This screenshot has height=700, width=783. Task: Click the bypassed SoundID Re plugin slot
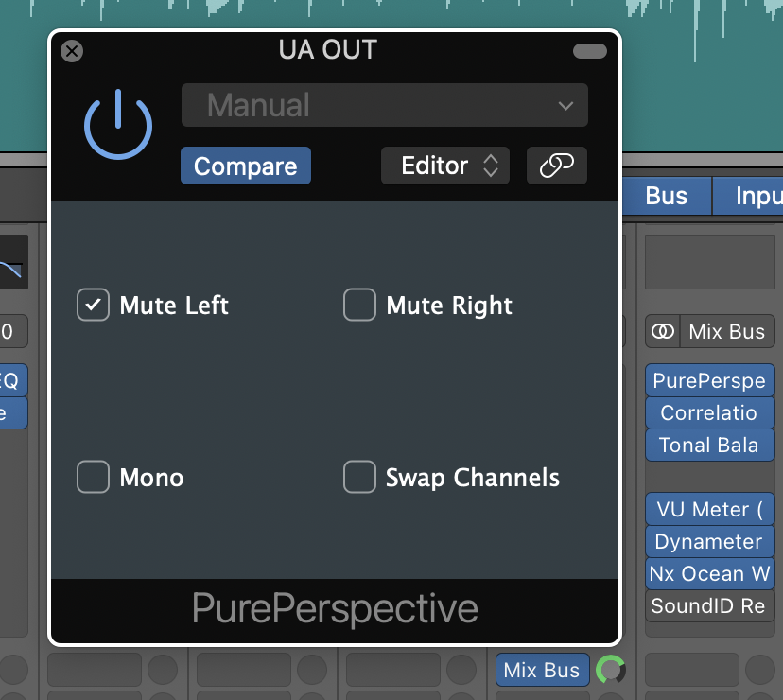709,606
